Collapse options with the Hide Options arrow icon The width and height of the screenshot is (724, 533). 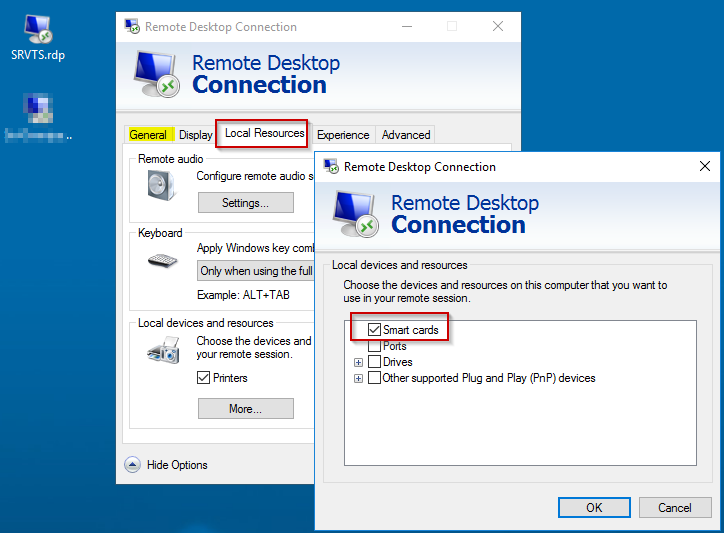133,464
